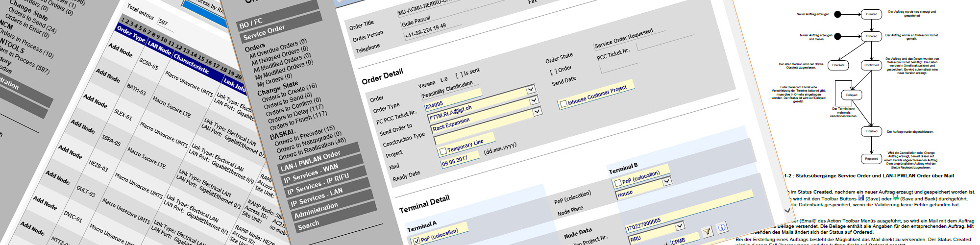Click the blue info icon in Node Data
Image resolution: width=980 pixels, height=245 pixels.
[721, 228]
